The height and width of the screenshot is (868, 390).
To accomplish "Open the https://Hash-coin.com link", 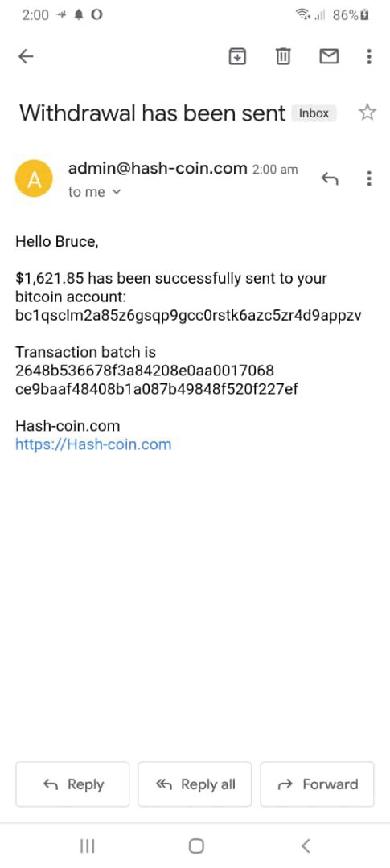I will coord(93,444).
